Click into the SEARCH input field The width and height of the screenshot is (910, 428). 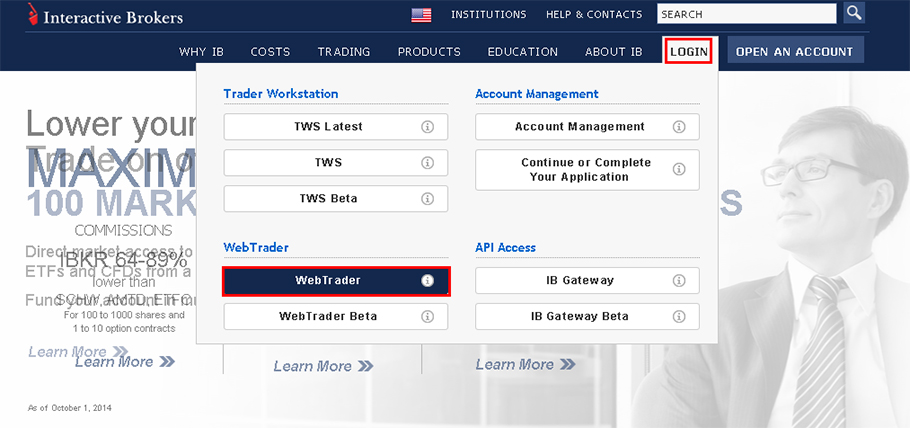point(746,14)
